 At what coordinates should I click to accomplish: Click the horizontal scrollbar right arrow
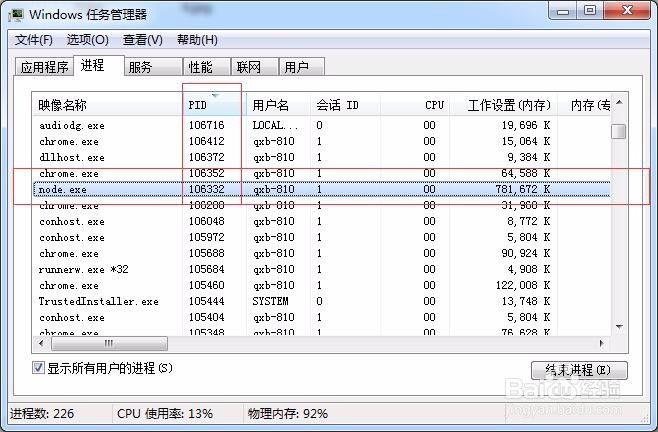601,343
